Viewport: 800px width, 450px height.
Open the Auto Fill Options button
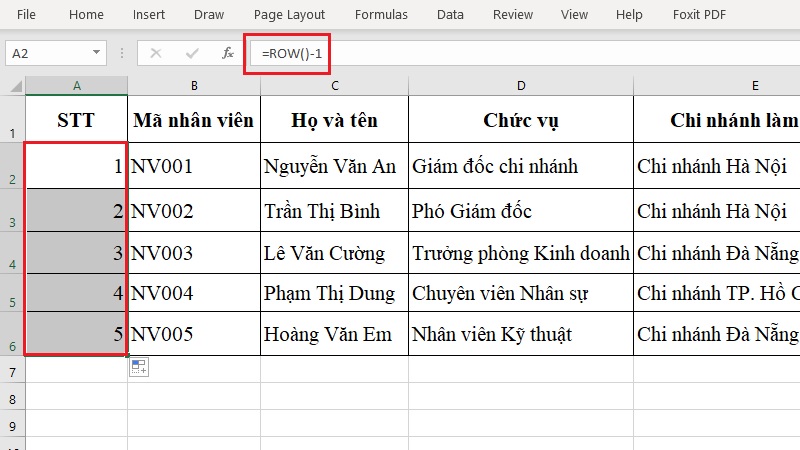(139, 367)
